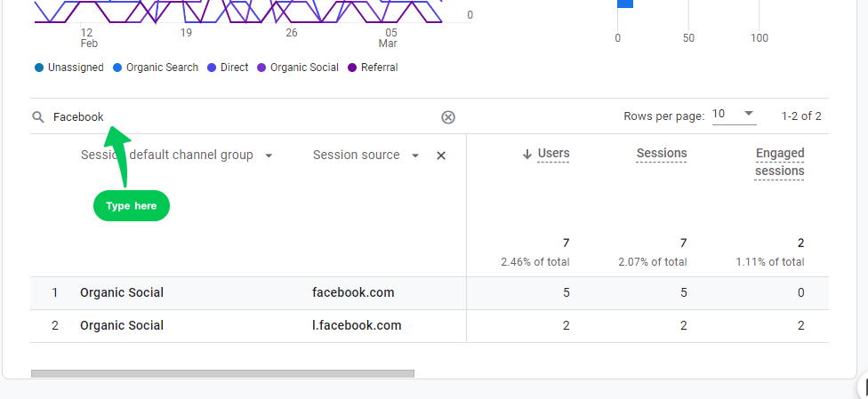This screenshot has width=868, height=399.
Task: Click the blue bar in bar chart
Action: (624, 4)
